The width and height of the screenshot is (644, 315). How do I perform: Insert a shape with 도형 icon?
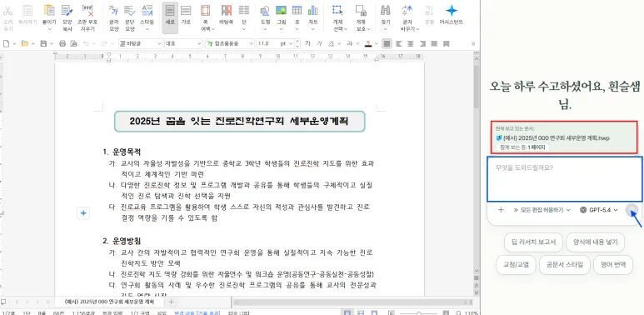265,11
